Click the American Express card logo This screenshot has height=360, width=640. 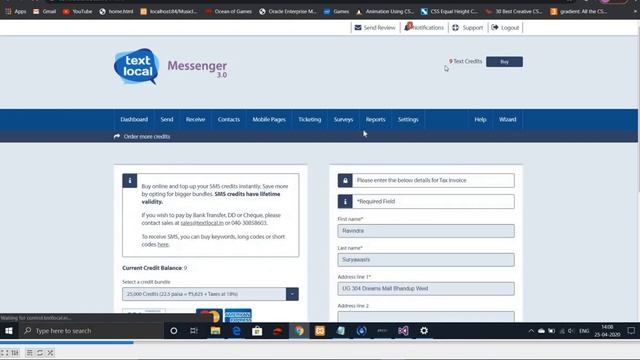point(238,316)
